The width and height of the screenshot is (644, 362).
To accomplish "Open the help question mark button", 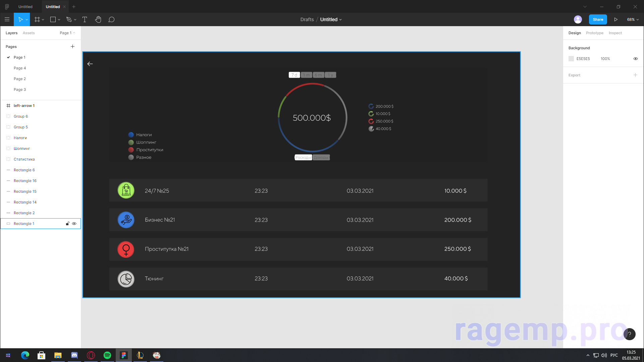I will (629, 334).
